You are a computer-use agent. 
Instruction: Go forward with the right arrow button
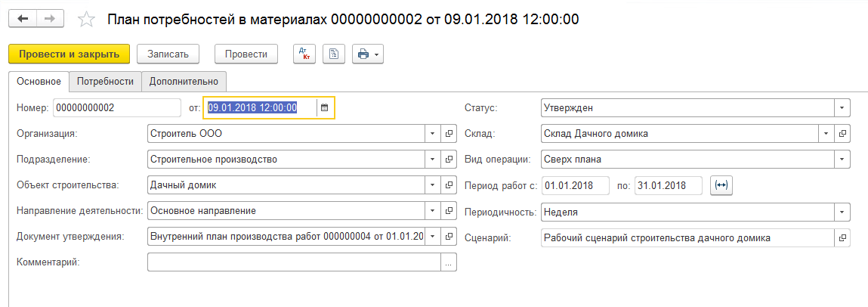pyautogui.click(x=49, y=20)
